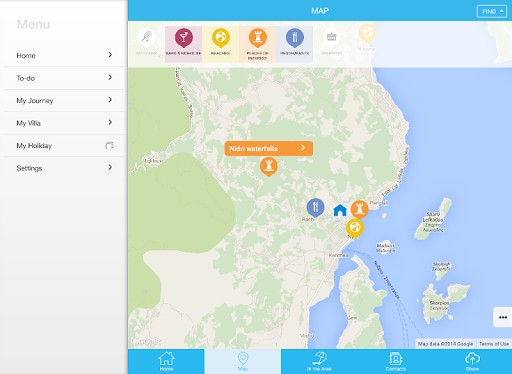512x374 pixels.
Task: Open the Nidri waterfalls callout
Action: [269, 149]
